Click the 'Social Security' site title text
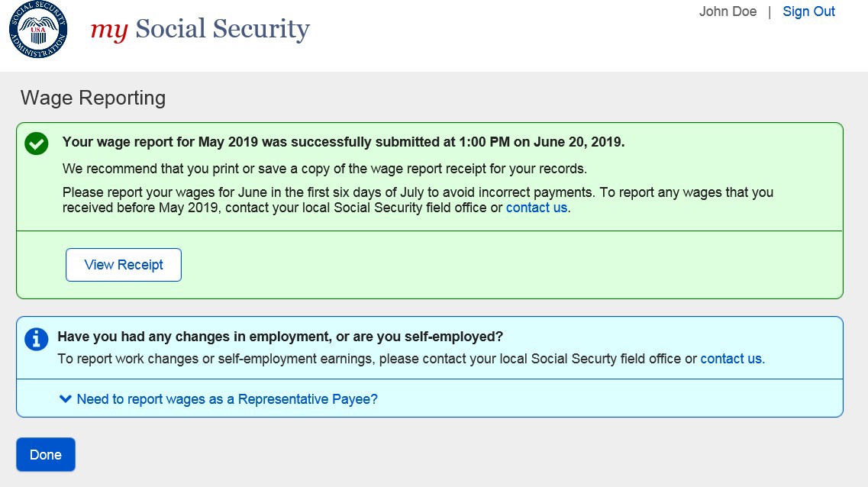This screenshot has height=487, width=868. coord(222,29)
